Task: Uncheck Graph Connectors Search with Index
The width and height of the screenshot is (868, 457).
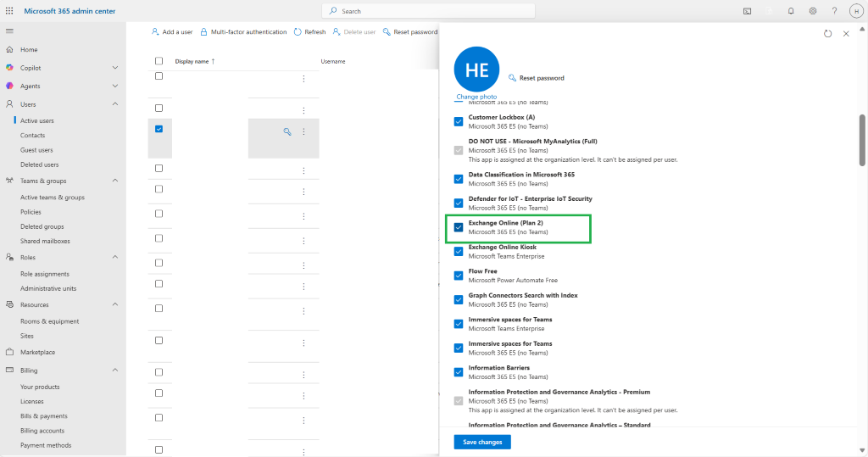Action: (x=459, y=299)
